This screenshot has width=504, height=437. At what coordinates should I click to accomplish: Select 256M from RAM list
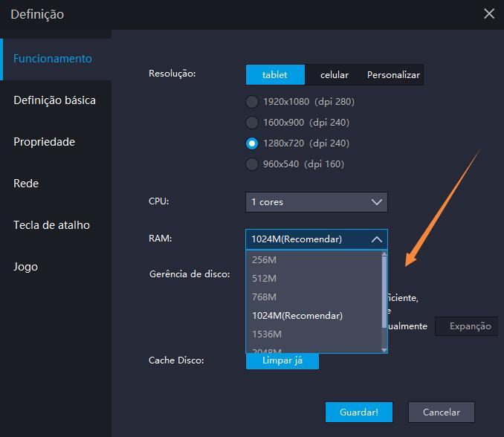[x=314, y=260]
